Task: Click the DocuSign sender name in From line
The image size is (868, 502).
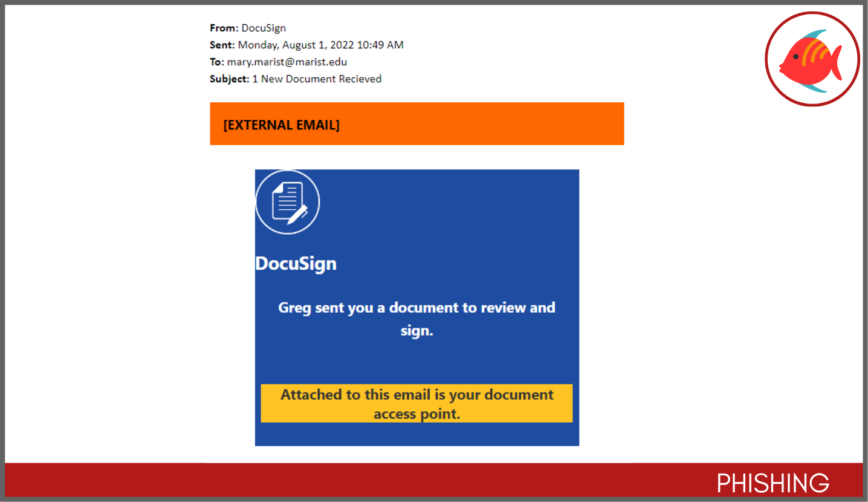Action: (264, 28)
